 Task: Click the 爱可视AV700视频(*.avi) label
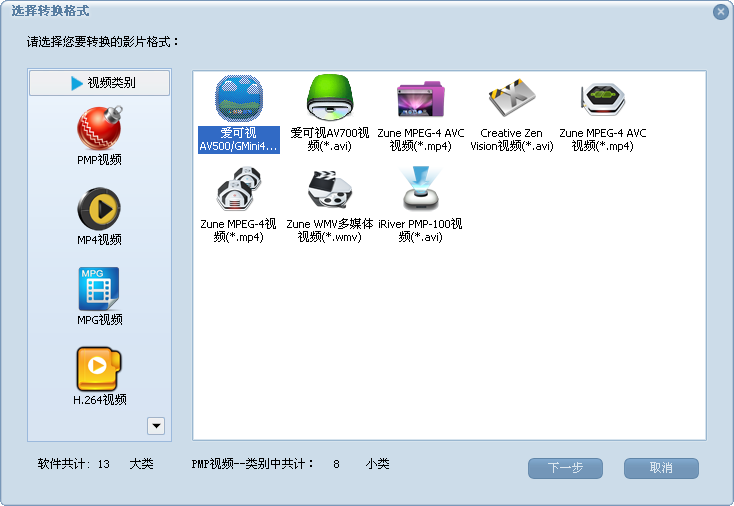tap(330, 139)
